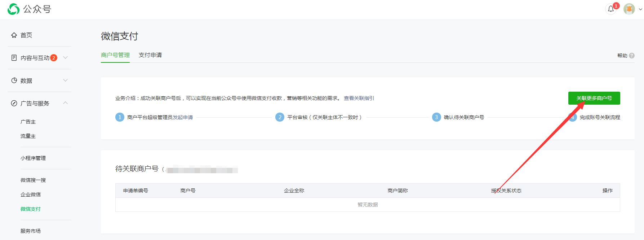The height and width of the screenshot is (240, 644).
Task: Expand the account dropdown arrow beside avatar
Action: pos(640,9)
